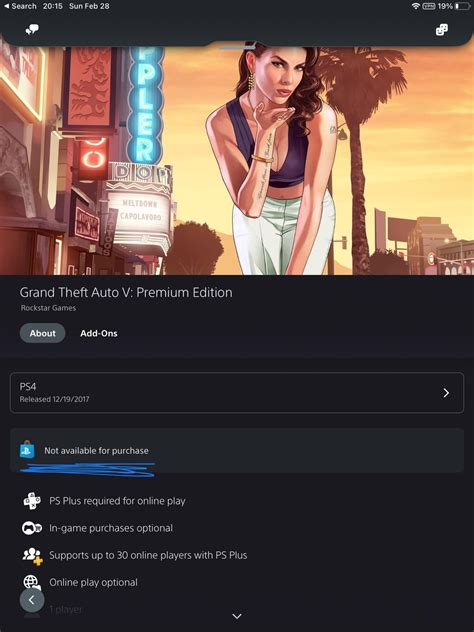The width and height of the screenshot is (474, 632).
Task: Expand more details with bottom chevron
Action: click(237, 616)
